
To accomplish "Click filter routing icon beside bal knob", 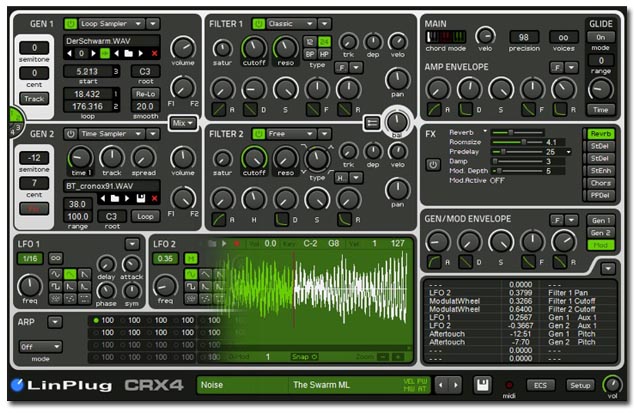I will click(372, 123).
